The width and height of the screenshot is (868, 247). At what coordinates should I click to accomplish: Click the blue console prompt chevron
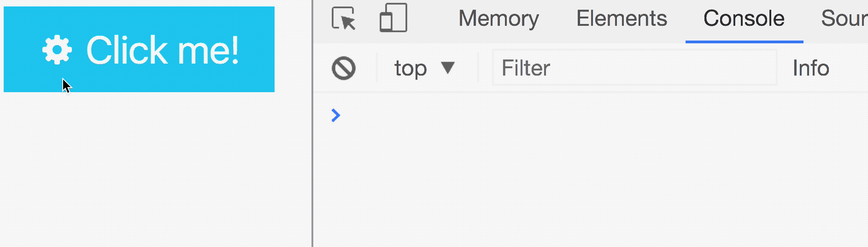(336, 115)
